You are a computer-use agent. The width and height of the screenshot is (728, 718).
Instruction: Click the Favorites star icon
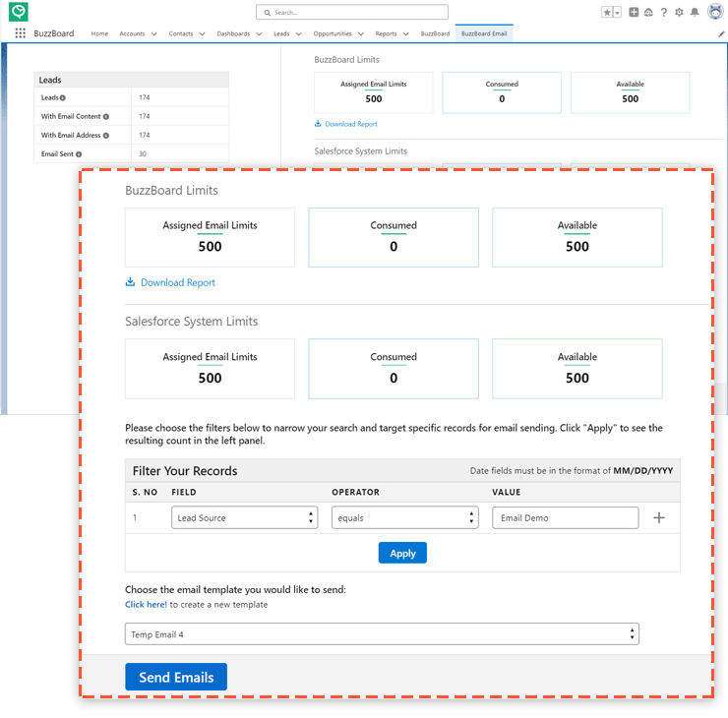click(607, 13)
